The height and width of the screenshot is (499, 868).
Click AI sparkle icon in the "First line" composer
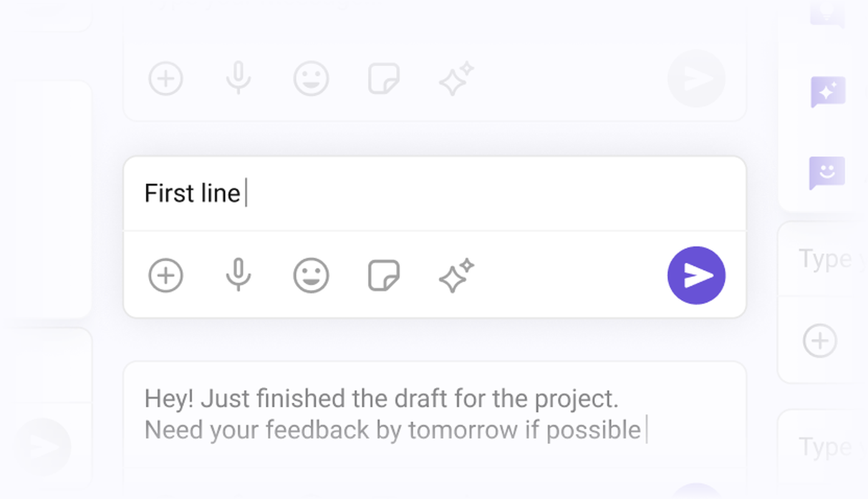tap(456, 275)
